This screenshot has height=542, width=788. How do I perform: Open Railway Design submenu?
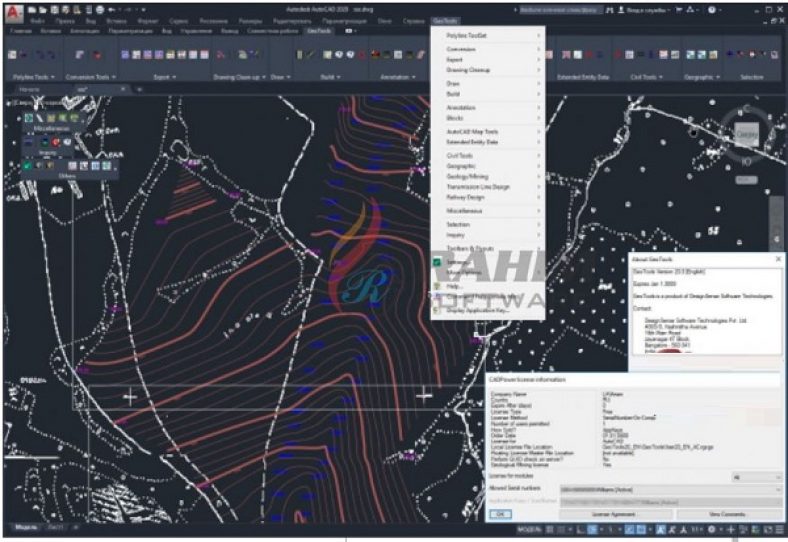487,197
